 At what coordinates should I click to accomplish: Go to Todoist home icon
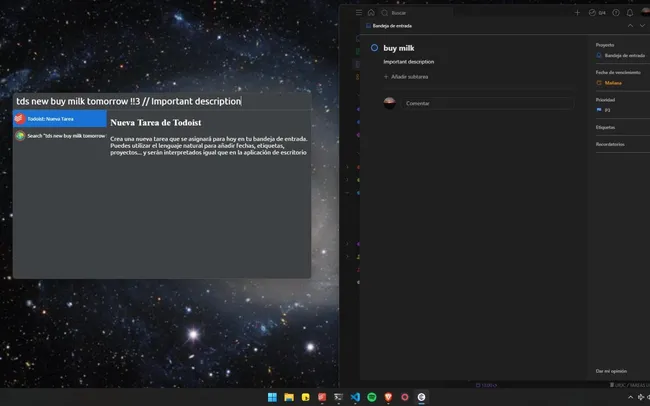371,13
